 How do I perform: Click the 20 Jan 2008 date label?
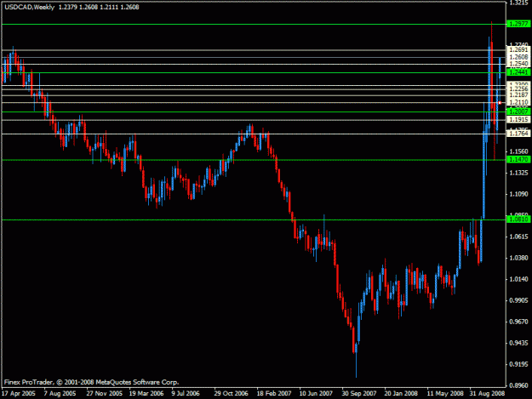click(401, 394)
